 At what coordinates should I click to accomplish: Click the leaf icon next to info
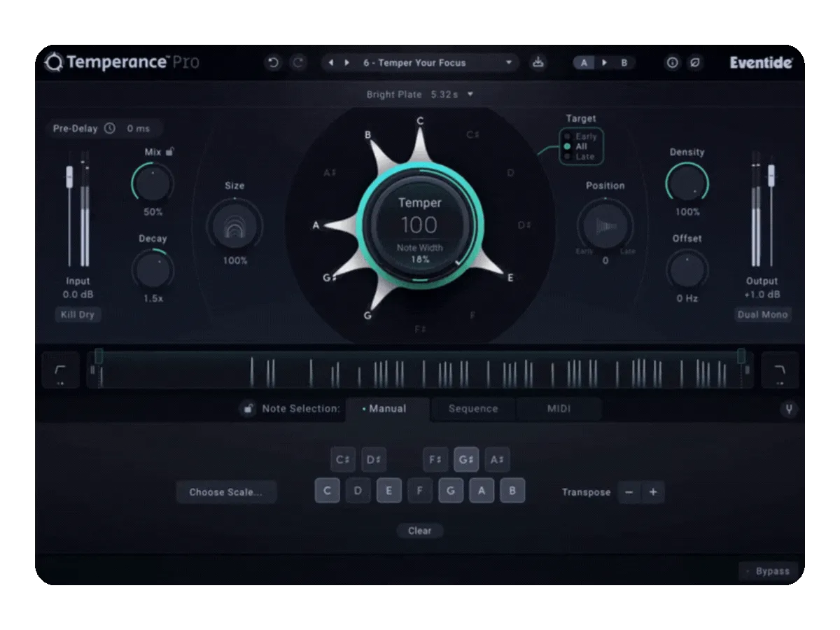click(695, 63)
